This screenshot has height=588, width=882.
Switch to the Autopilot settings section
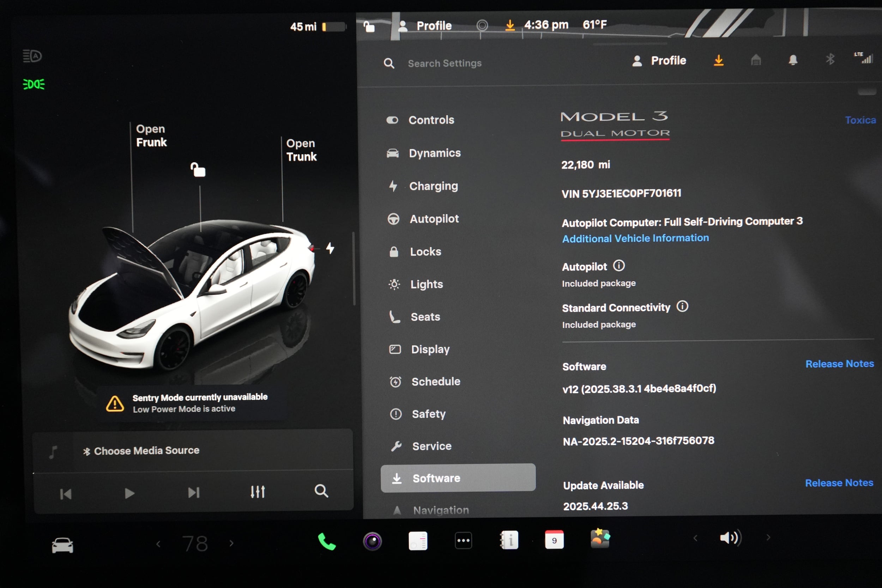tap(434, 219)
